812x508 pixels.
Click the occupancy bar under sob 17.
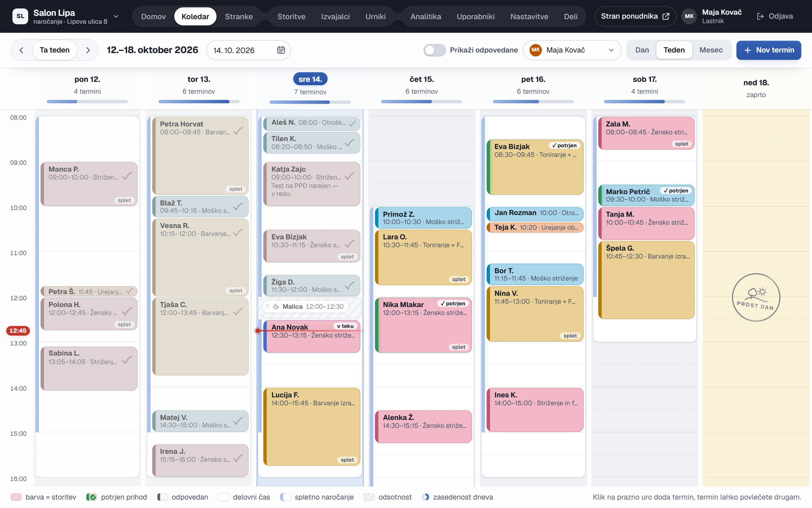[644, 102]
